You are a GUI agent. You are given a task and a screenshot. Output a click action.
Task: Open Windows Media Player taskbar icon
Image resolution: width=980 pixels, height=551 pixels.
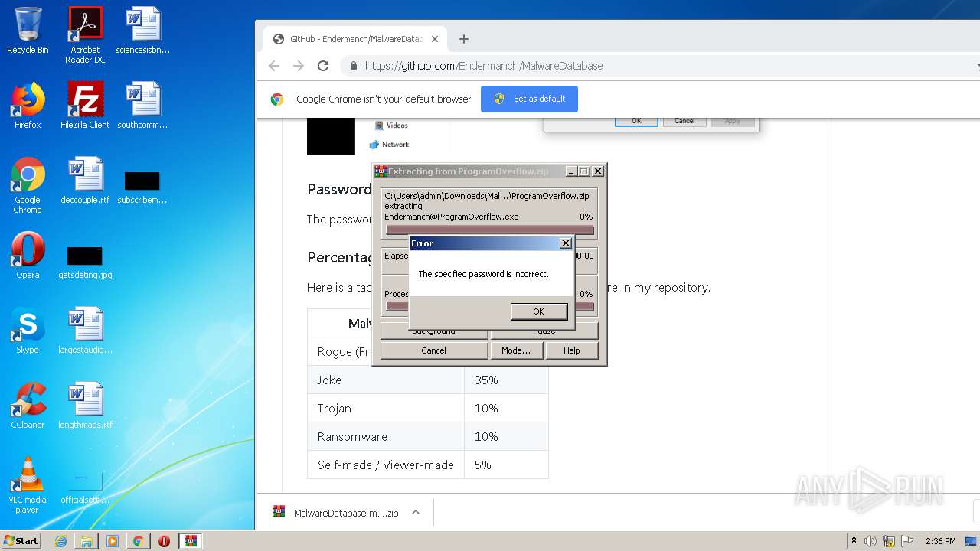[x=113, y=541]
